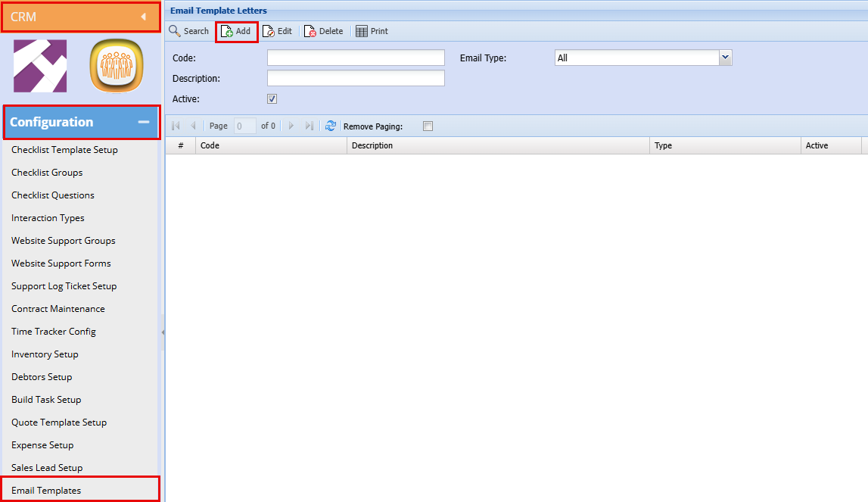868x502 pixels.
Task: Sort by the Type column header
Action: coord(725,145)
